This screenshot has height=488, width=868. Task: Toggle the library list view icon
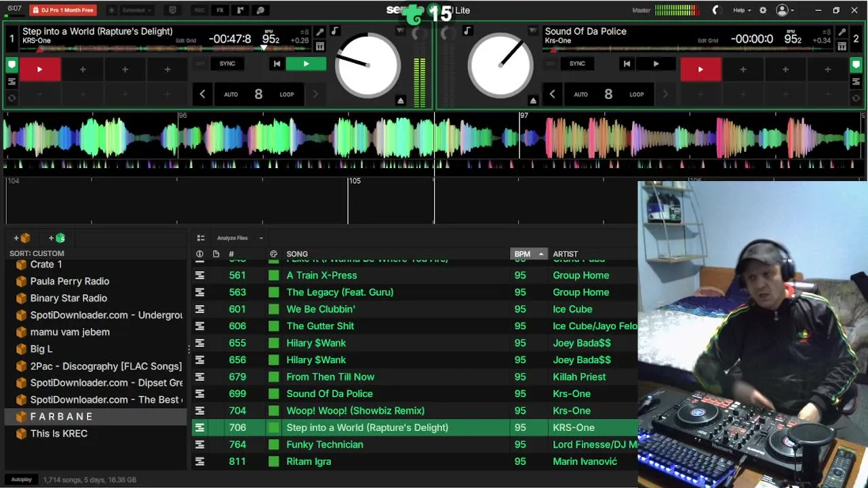201,238
